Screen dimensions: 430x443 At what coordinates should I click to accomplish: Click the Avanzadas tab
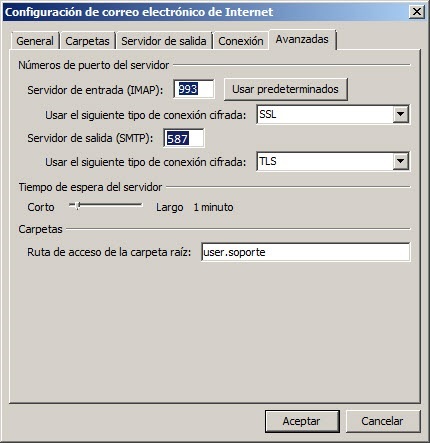(x=302, y=40)
